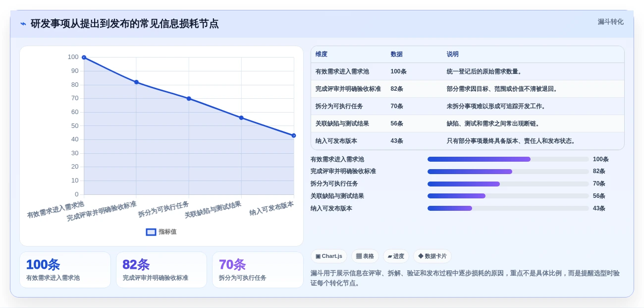Click description 未拆分事项难以形成可追踪开发工作。

click(x=497, y=106)
